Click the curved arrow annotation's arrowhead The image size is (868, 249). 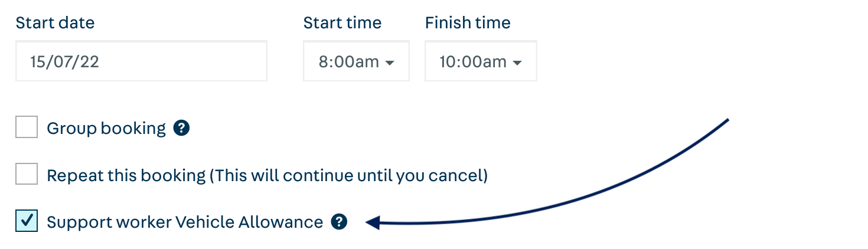tap(373, 222)
